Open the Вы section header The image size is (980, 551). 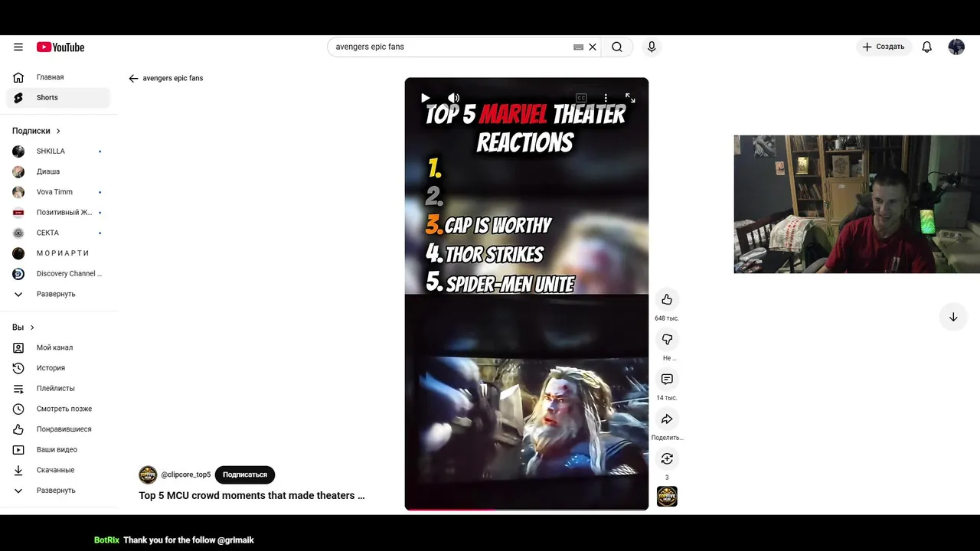point(23,328)
